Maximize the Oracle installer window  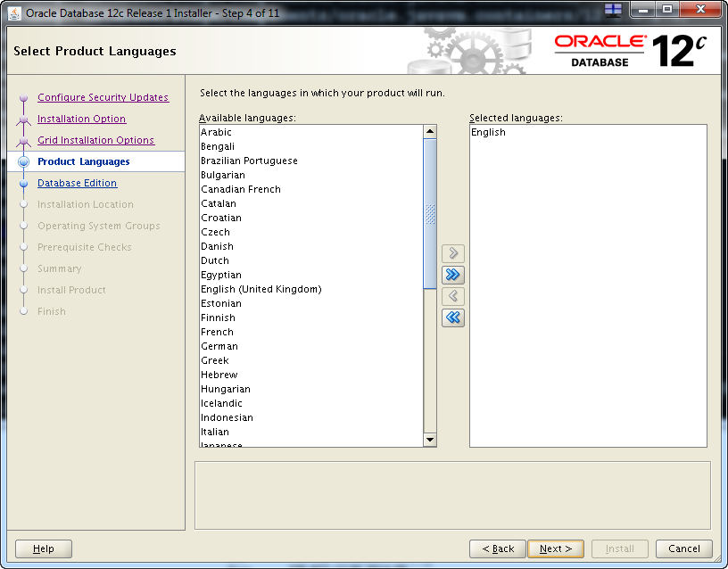(x=667, y=9)
